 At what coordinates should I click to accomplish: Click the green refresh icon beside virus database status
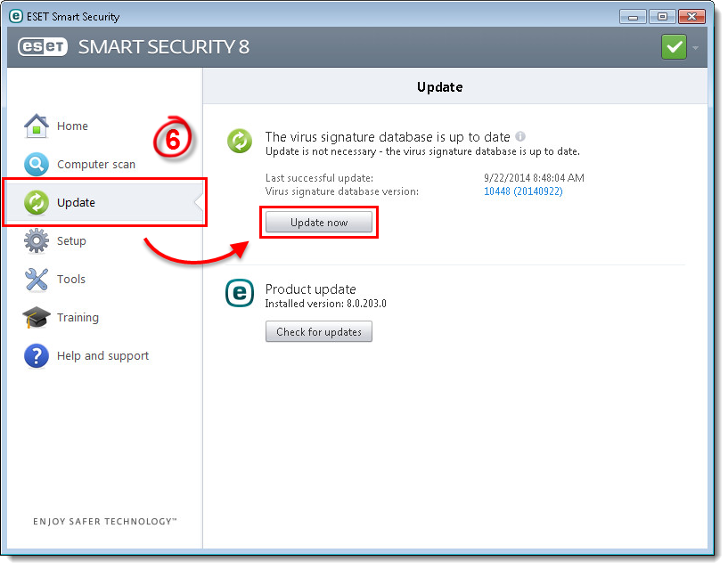tap(239, 141)
